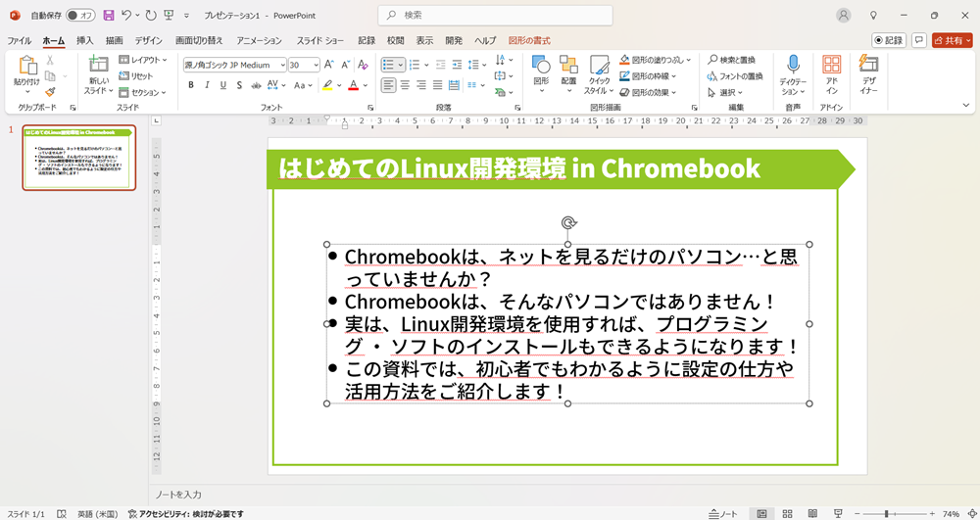980x520 pixels.
Task: Toggle Center alignment button
Action: [405, 85]
